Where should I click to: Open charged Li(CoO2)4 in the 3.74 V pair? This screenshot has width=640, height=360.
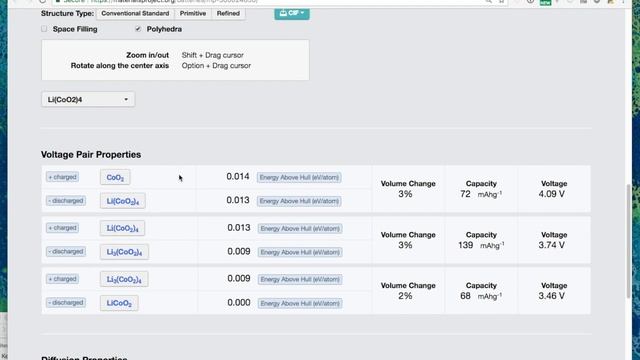click(122, 228)
